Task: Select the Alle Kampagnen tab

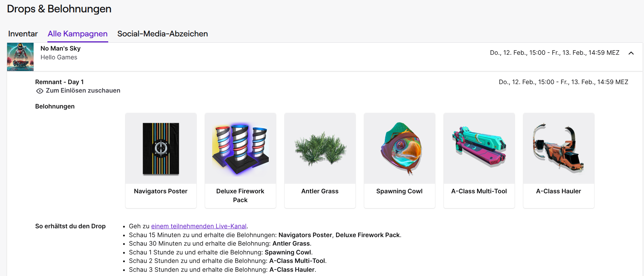Action: point(77,34)
